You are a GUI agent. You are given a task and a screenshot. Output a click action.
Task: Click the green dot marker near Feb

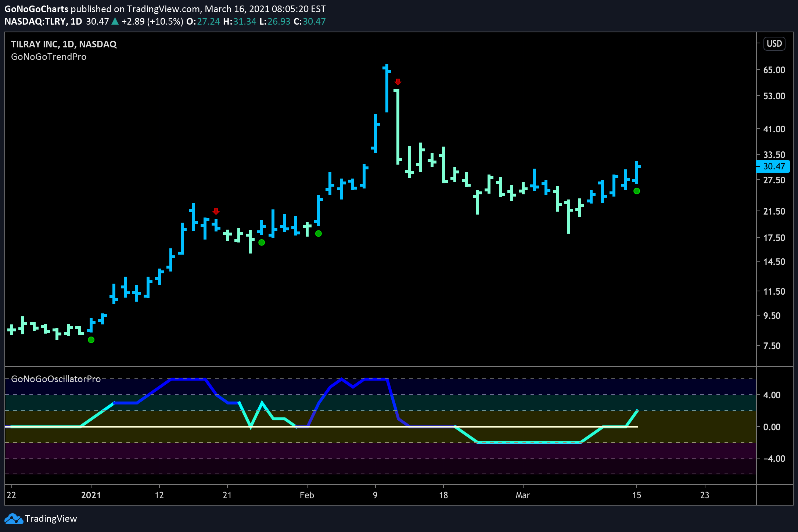[x=319, y=234]
